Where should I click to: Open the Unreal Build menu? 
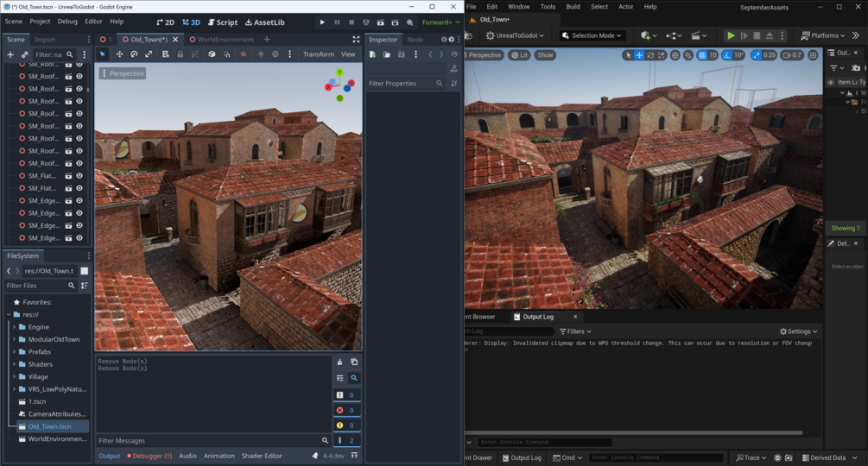click(573, 7)
